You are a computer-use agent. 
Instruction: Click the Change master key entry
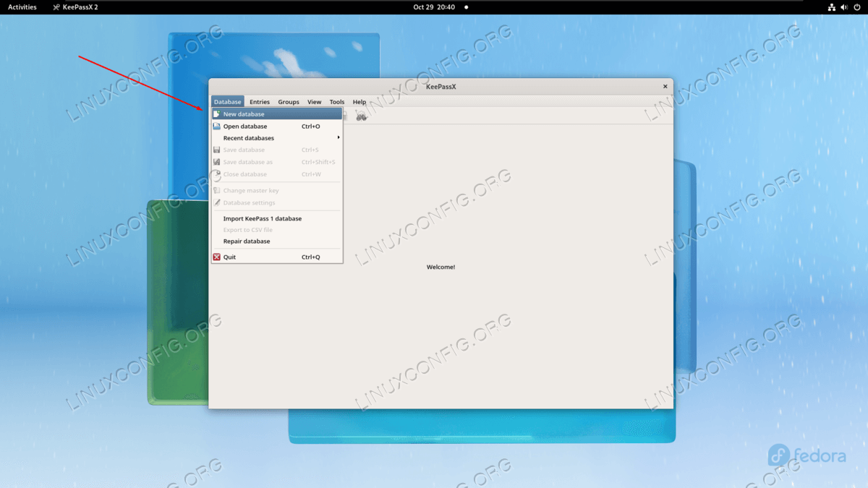(x=276, y=191)
